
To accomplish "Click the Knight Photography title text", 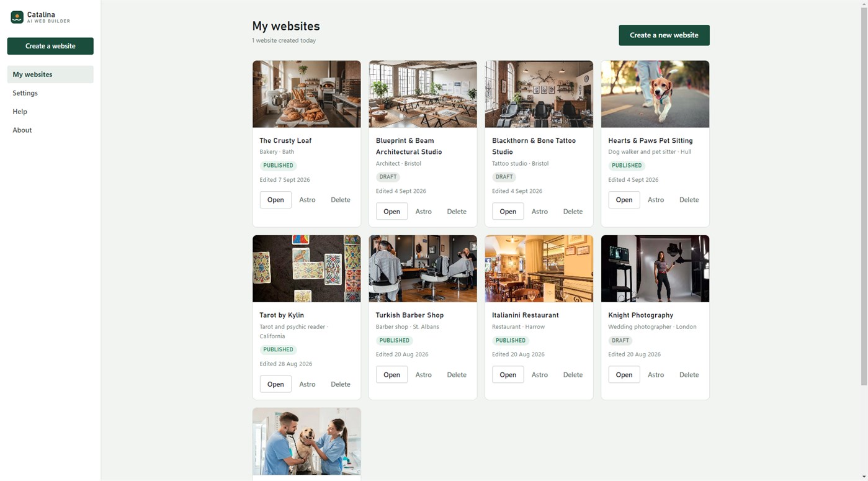I will (x=640, y=315).
